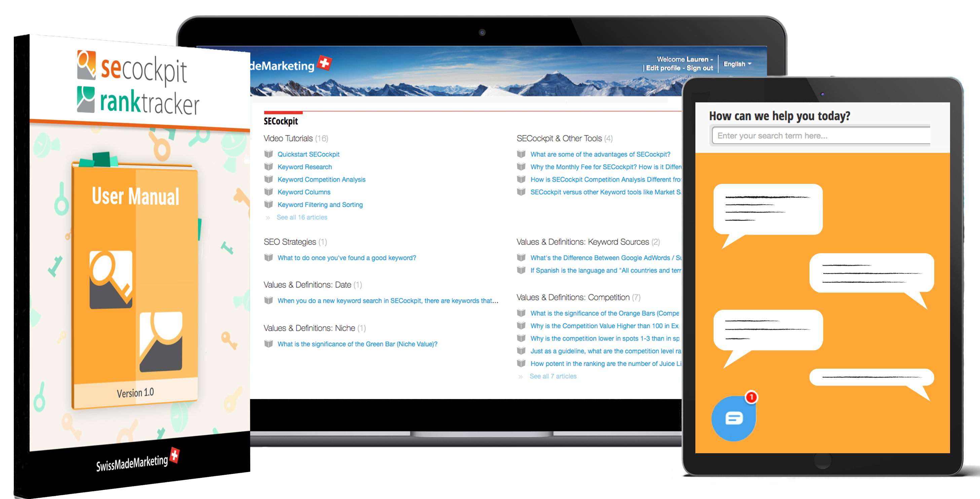Click What to do once you've found a good keyword
This screenshot has height=499, width=980.
tap(347, 257)
